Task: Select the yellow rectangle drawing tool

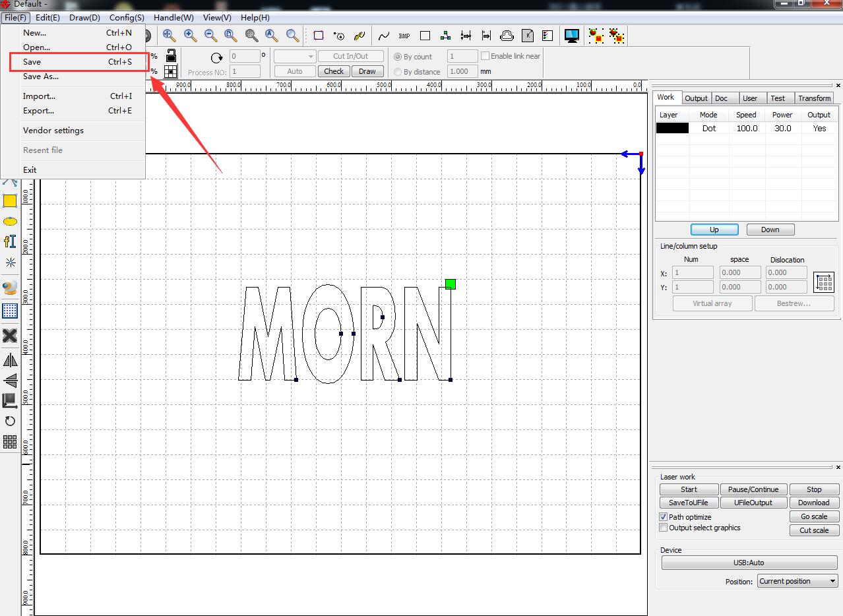Action: (x=10, y=201)
